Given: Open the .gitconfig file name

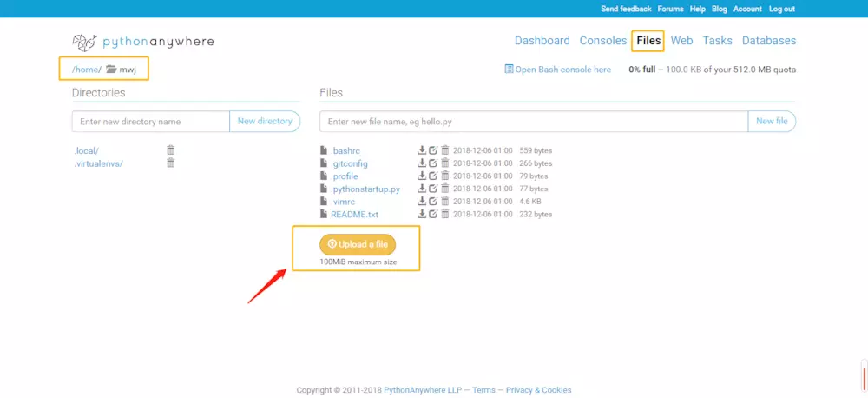Looking at the screenshot, I should tap(349, 163).
